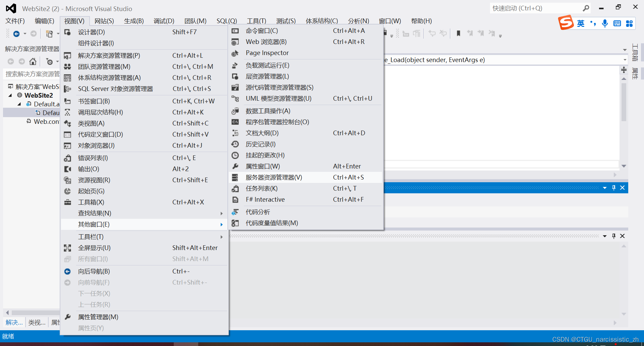Toggle pin on the bottom panel
The width and height of the screenshot is (644, 346).
pos(614,236)
